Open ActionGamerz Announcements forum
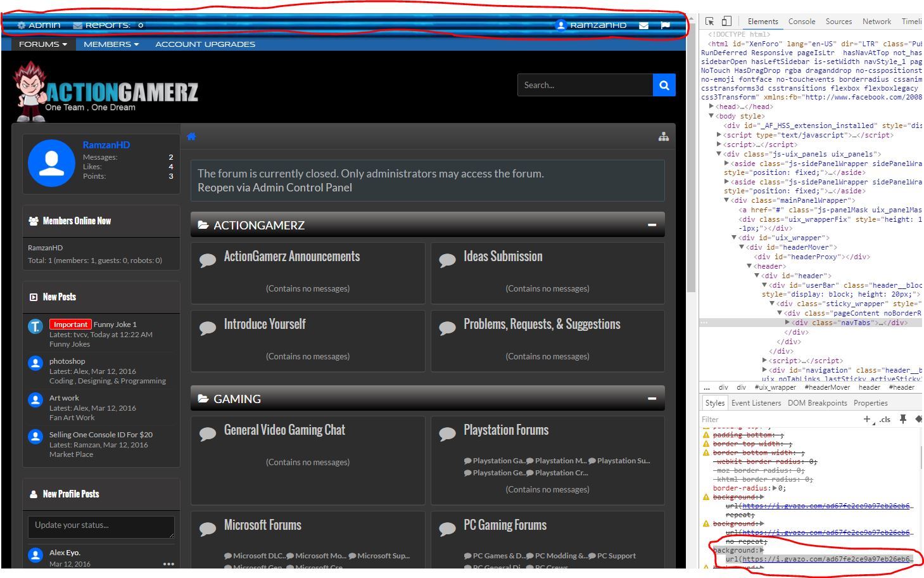Image resolution: width=924 pixels, height=578 pixels. click(291, 257)
